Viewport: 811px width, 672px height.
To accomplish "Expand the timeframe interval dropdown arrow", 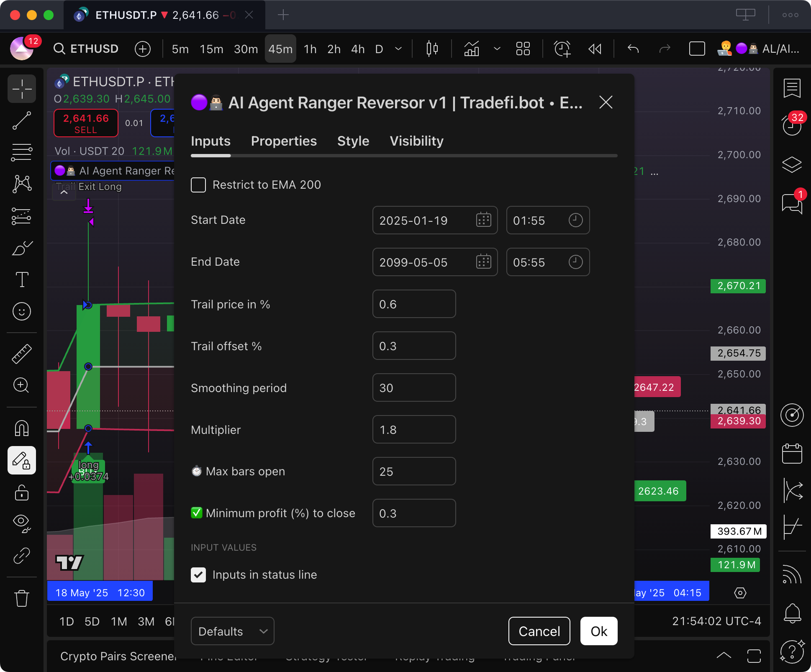I will (398, 49).
